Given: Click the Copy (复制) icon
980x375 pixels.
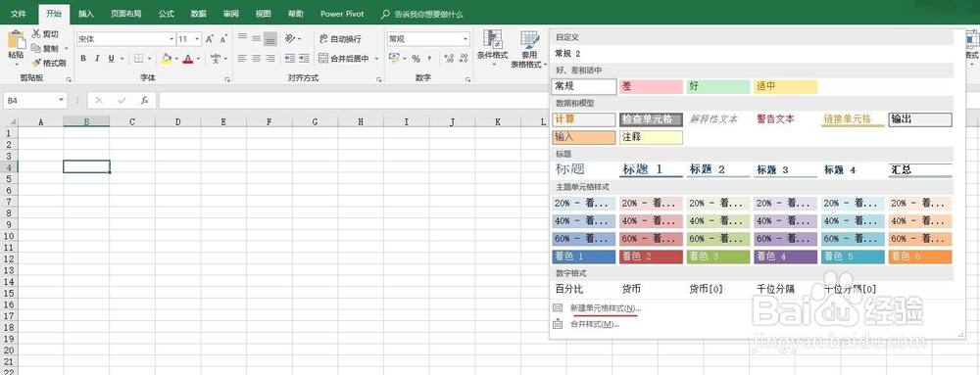Looking at the screenshot, I should coord(36,48).
